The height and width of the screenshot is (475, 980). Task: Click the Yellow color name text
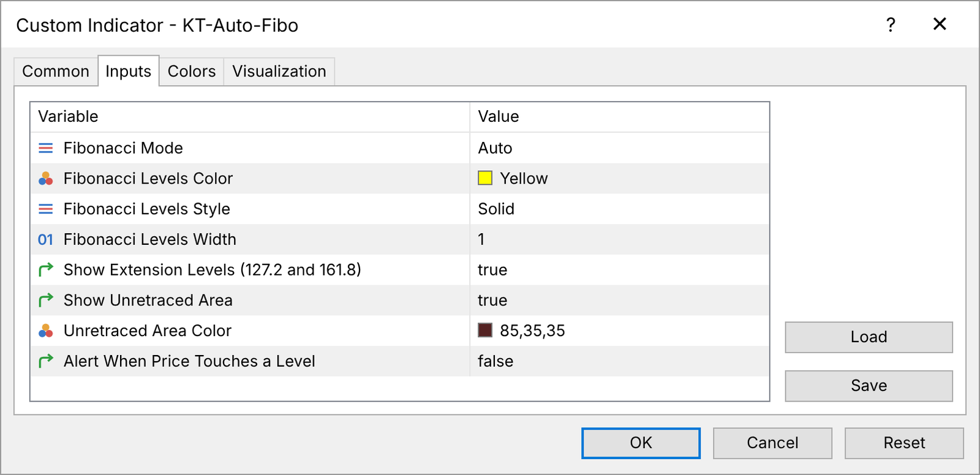pos(524,179)
